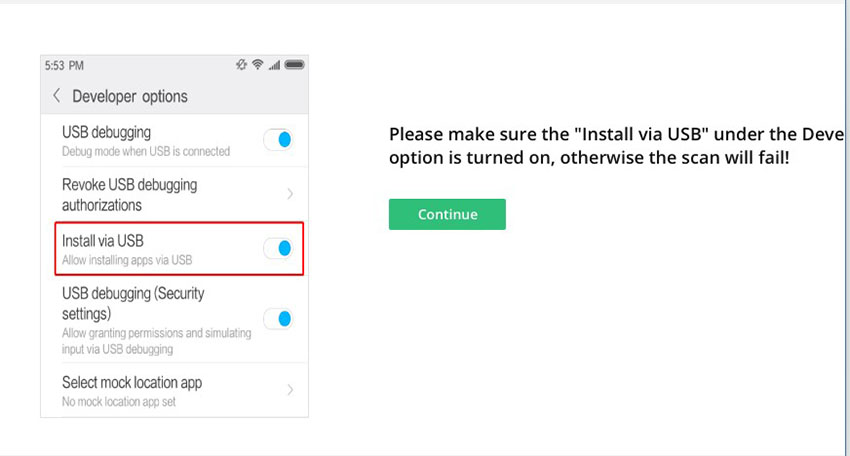This screenshot has width=850, height=456.
Task: Toggle USB debugging (Security settings) switch
Action: pyautogui.click(x=279, y=319)
